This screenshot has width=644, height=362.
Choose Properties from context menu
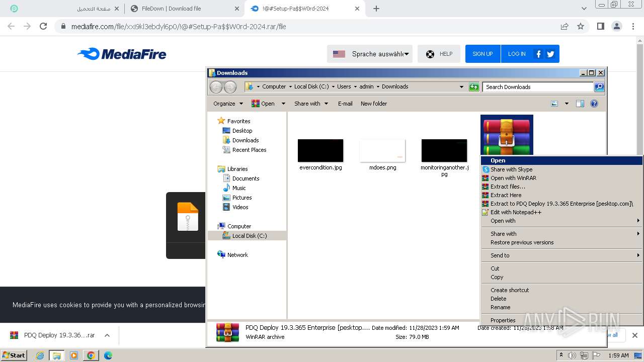pyautogui.click(x=561, y=320)
